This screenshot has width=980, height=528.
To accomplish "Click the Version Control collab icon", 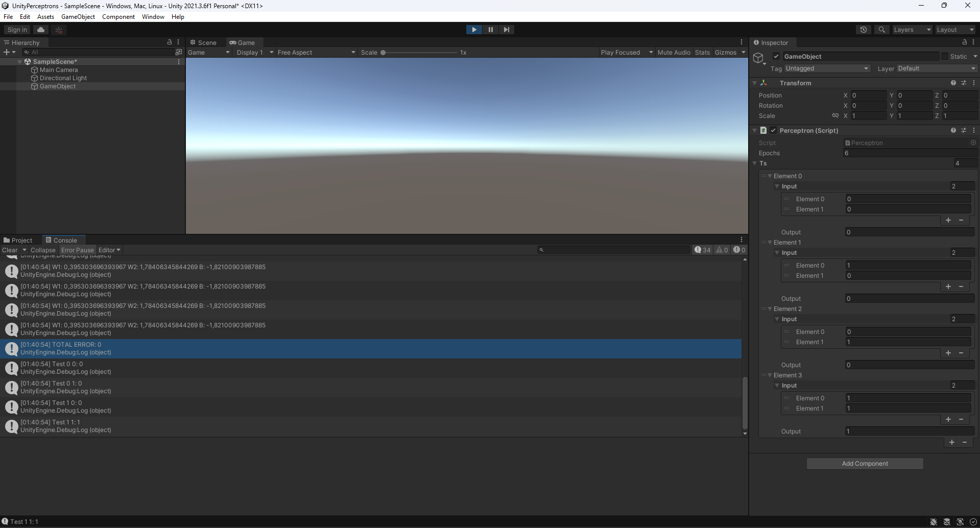I will coord(59,30).
